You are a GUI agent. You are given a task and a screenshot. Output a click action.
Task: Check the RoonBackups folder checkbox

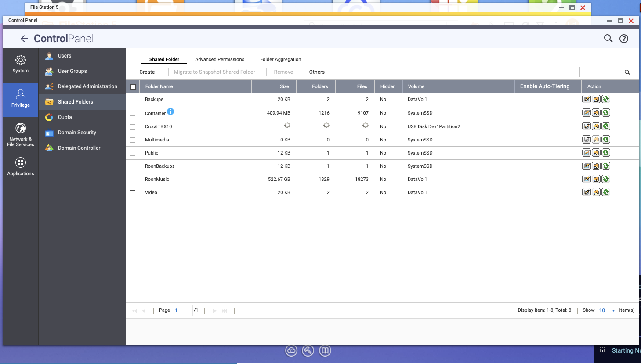tap(133, 166)
